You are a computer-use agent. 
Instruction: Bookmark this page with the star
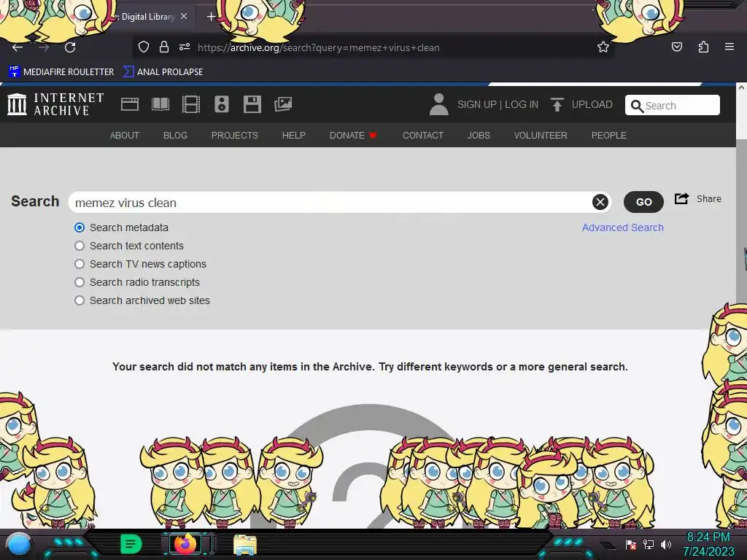(x=603, y=47)
